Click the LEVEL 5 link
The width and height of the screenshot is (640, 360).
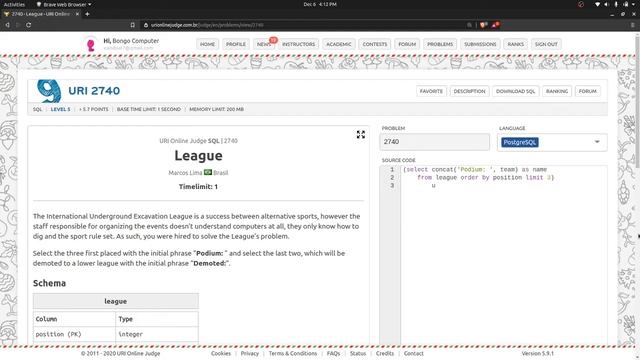click(x=60, y=109)
